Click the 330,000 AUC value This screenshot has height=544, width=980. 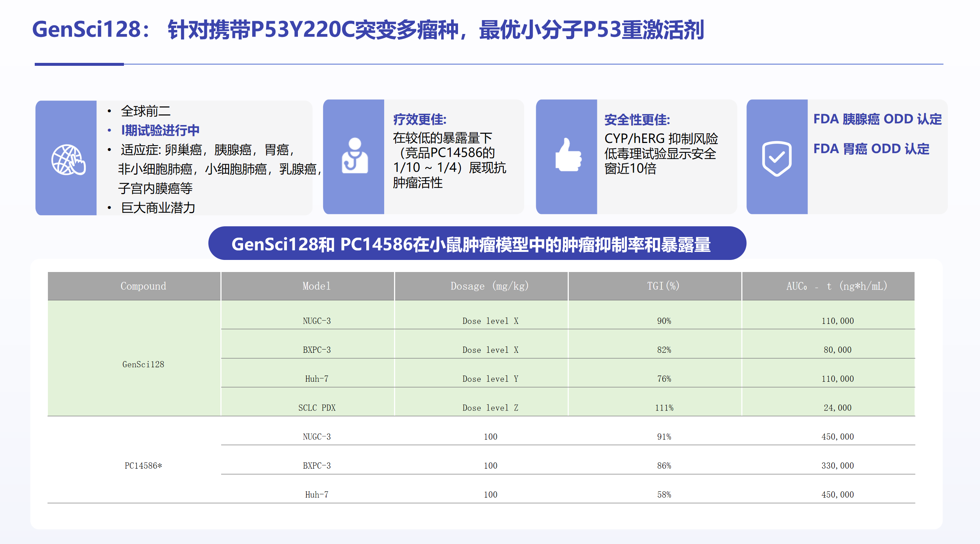(838, 466)
